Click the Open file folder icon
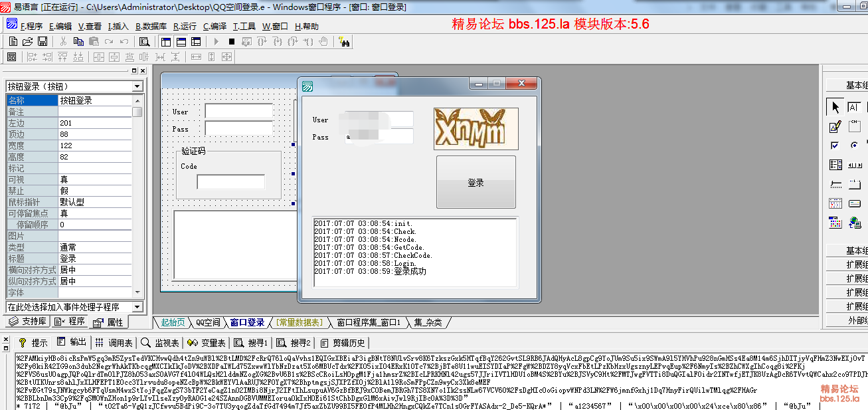 coord(27,41)
